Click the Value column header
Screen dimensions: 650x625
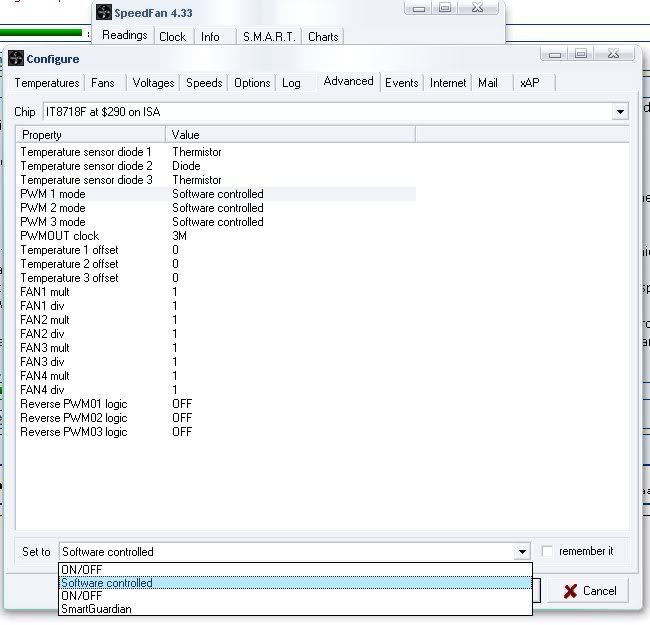[290, 135]
